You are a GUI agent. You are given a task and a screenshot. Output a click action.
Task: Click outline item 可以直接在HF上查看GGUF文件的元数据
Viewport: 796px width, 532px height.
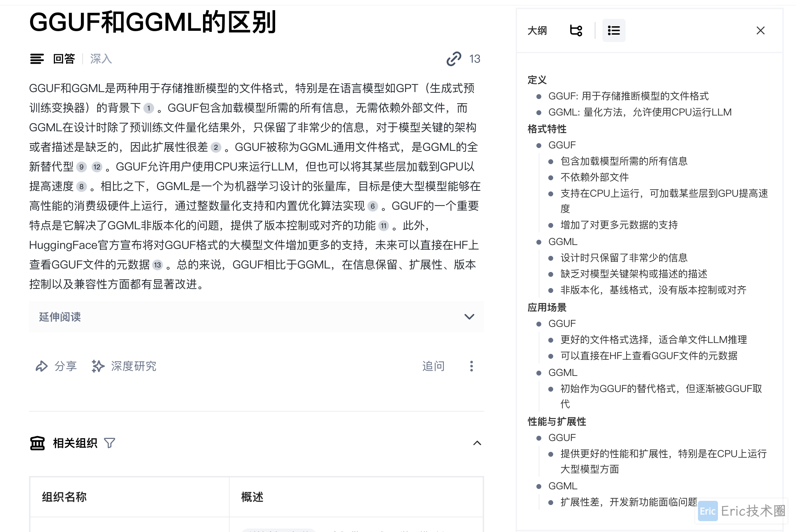(649, 356)
